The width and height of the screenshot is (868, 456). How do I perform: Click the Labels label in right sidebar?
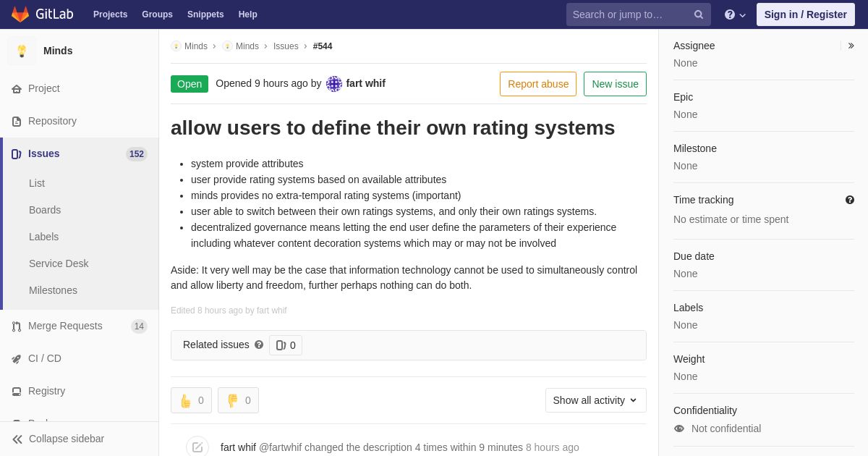[x=688, y=308]
